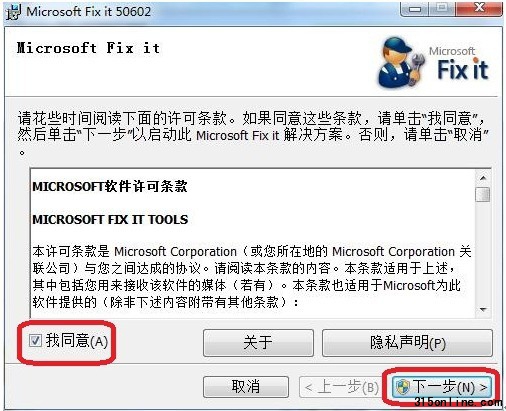Viewport: 506px width, 411px height.
Task: Click the Fix it mechanic mascot icon
Action: [x=401, y=63]
